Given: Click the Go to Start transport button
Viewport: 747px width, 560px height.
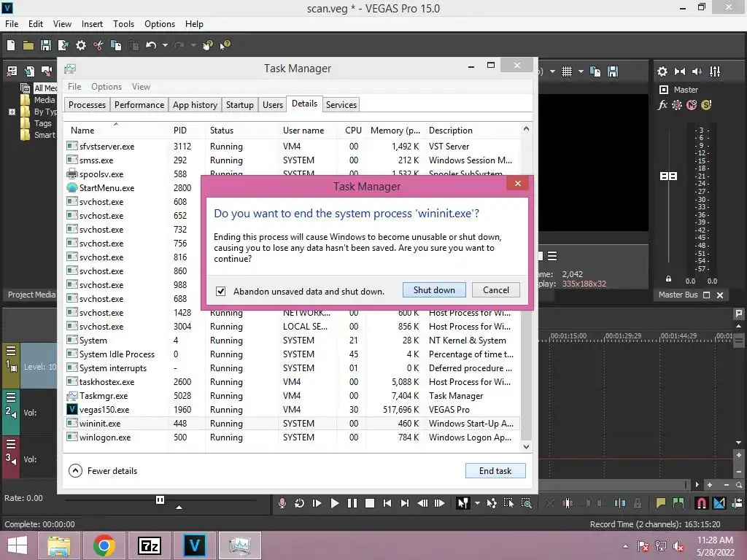Looking at the screenshot, I should [x=387, y=503].
